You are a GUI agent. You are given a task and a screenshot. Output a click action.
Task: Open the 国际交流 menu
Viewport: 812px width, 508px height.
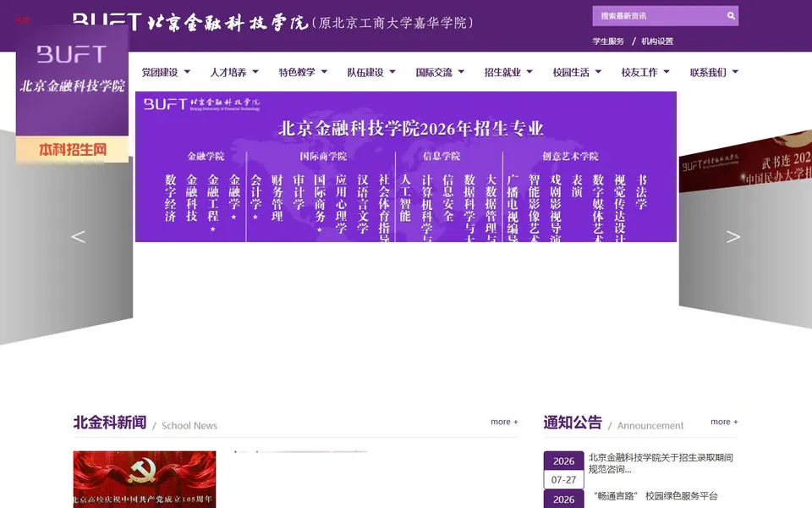[x=434, y=72]
